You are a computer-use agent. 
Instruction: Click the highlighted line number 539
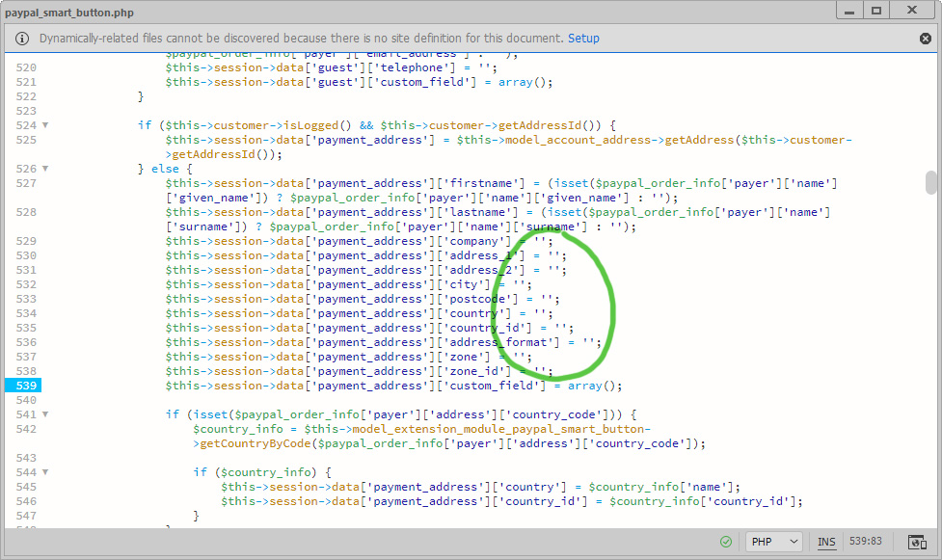(25, 386)
